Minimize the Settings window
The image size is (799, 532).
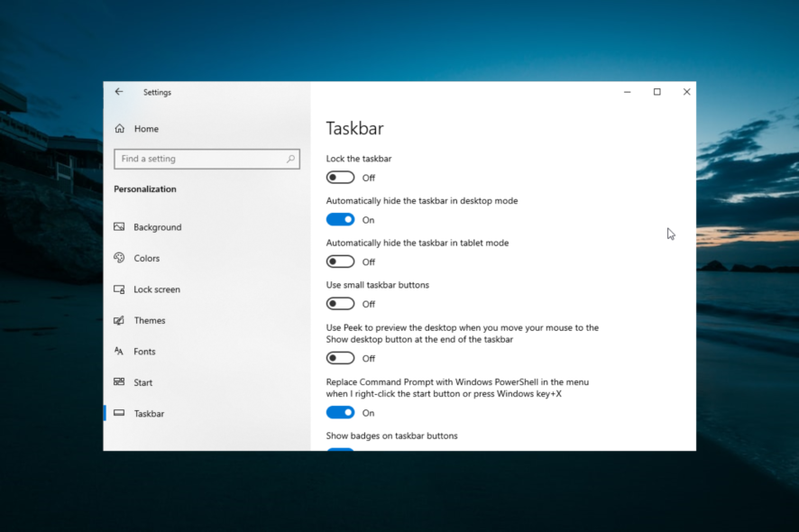[628, 92]
